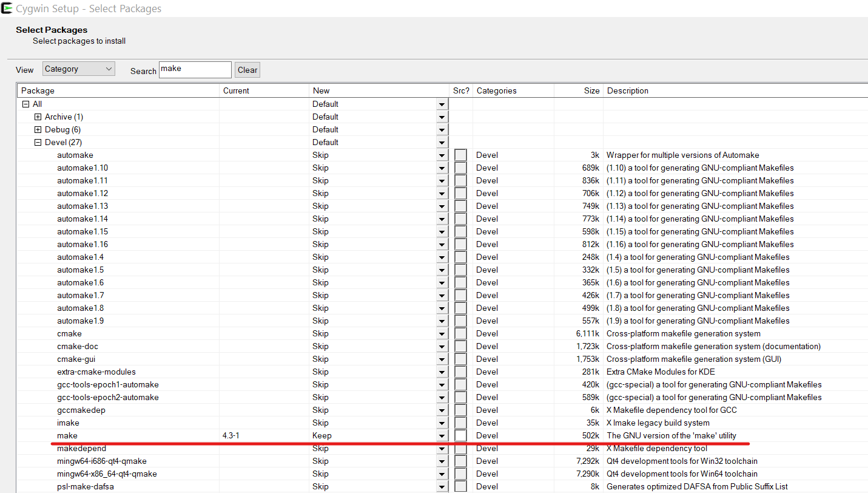868x493 pixels.
Task: Open the version dropdown for the make package
Action: point(442,436)
